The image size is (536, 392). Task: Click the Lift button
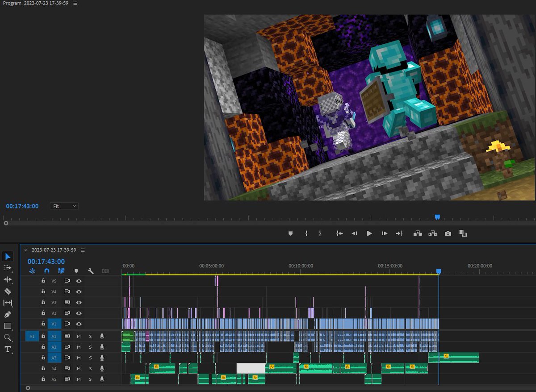[x=418, y=233]
